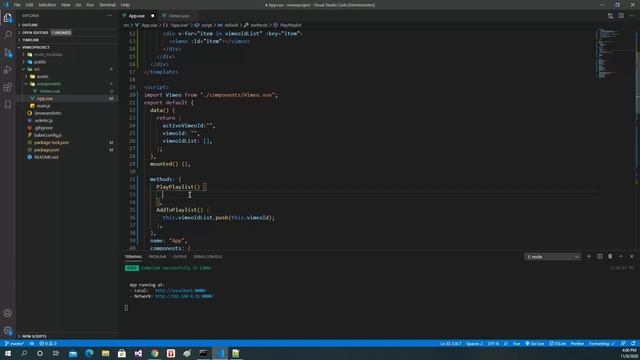Open the File menu
Viewport: 640px width, 360px height.
point(17,5)
